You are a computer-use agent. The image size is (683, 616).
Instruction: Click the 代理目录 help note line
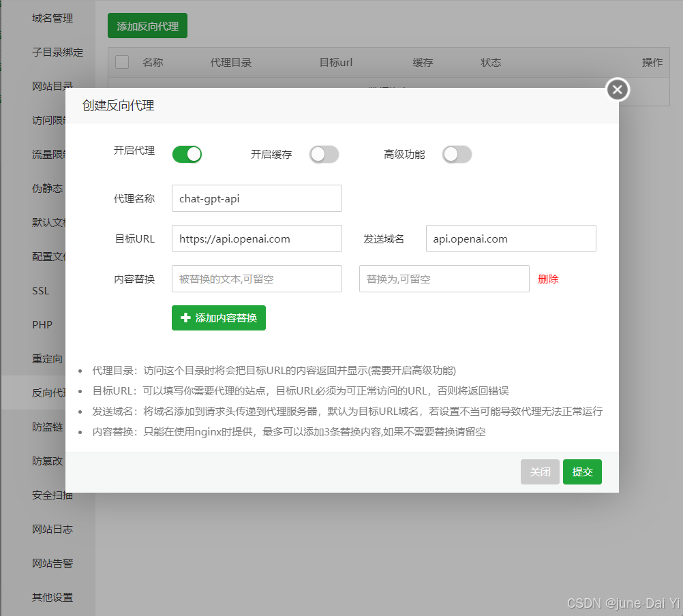[x=274, y=371]
